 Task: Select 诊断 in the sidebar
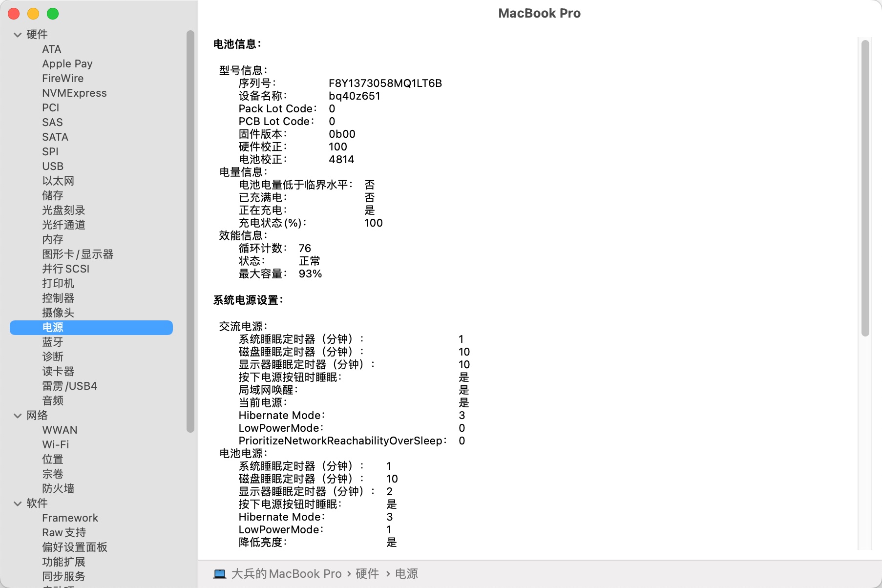pyautogui.click(x=53, y=357)
